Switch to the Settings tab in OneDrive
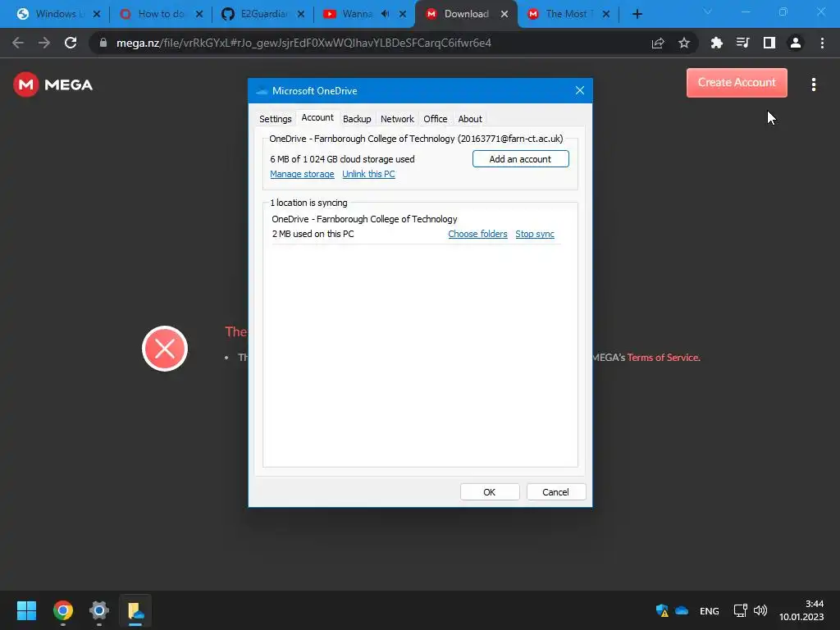Viewport: 840px width, 630px height. point(276,119)
